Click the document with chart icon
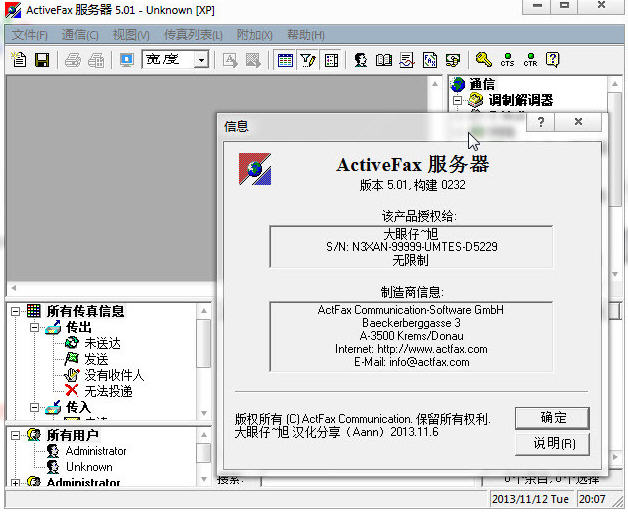The image size is (628, 512). tap(407, 60)
